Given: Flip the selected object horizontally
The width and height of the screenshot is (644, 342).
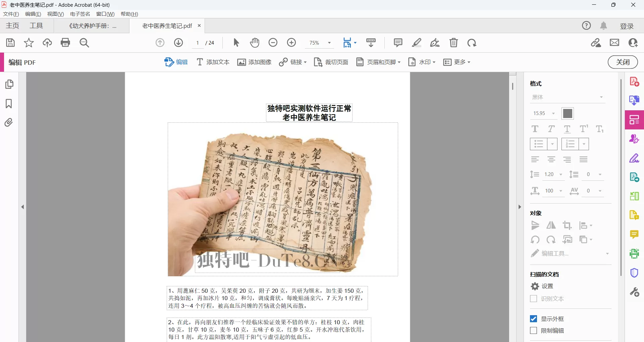Looking at the screenshot, I should [x=551, y=225].
